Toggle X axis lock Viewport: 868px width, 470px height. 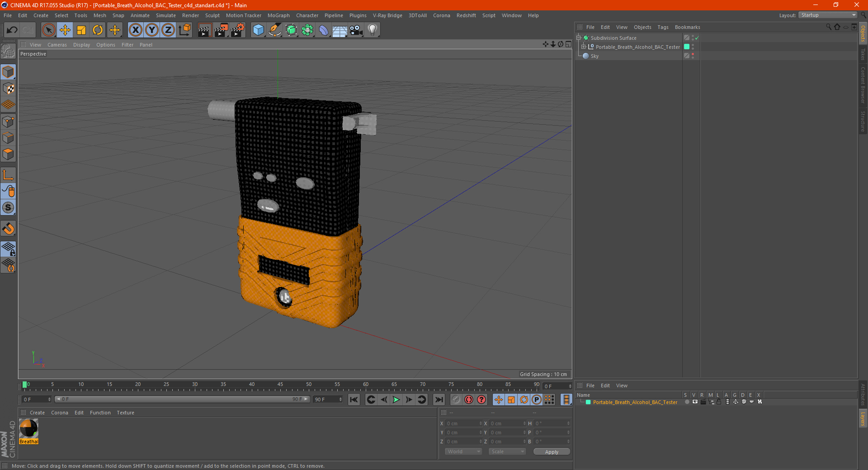coord(135,30)
